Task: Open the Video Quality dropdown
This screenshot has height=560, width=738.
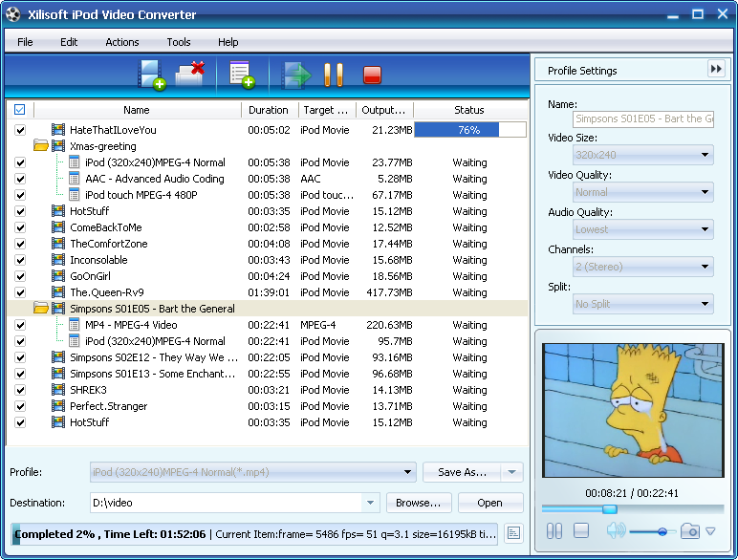Action: [643, 192]
